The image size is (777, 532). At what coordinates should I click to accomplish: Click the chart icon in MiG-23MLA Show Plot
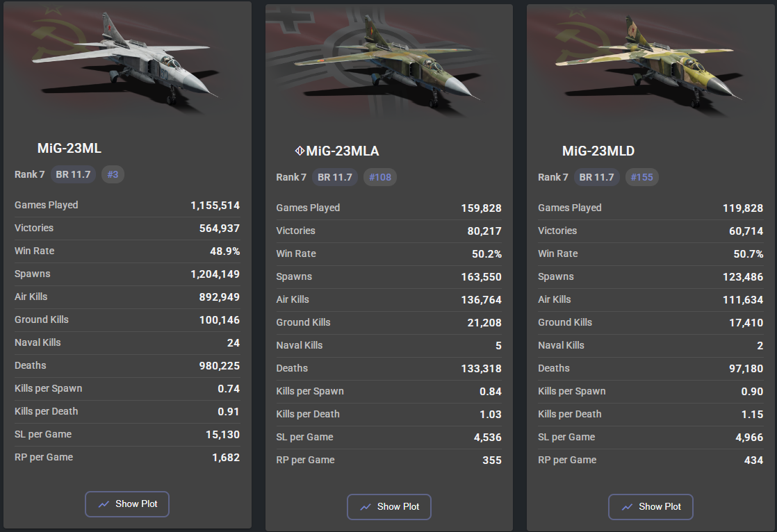(366, 507)
